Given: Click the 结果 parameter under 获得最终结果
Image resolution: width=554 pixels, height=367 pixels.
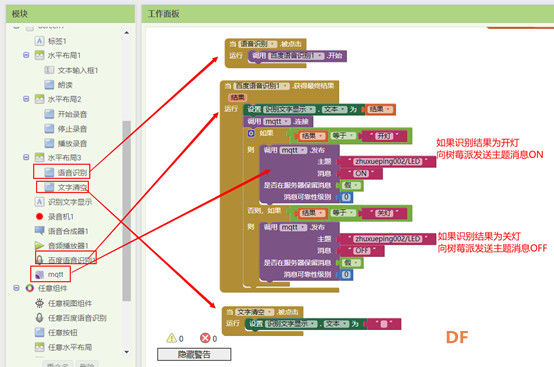Looking at the screenshot, I should point(237,97).
